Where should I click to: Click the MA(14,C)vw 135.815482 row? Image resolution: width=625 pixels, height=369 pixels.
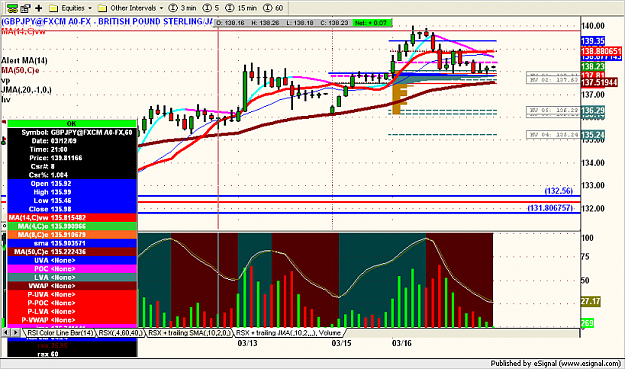72,218
